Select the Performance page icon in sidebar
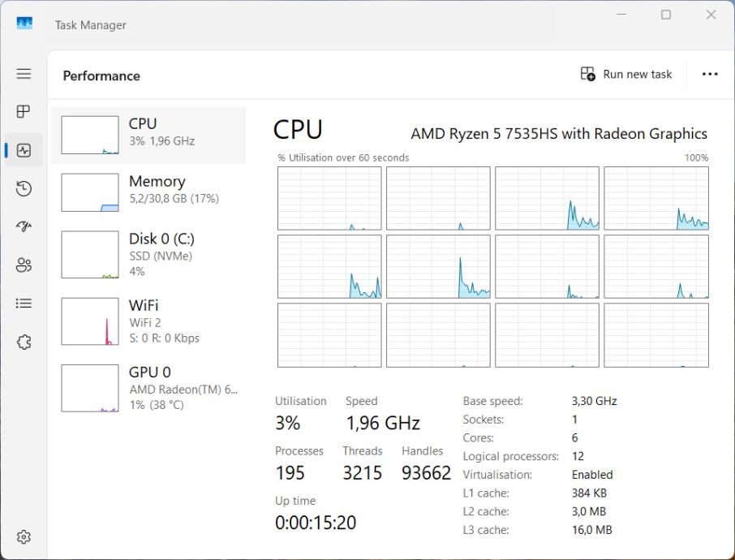The image size is (735, 560). click(x=24, y=150)
